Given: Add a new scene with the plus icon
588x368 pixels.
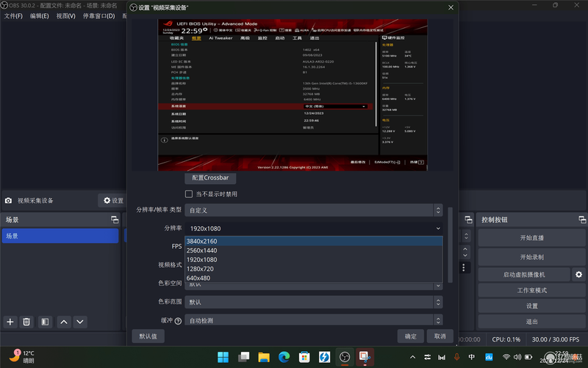Looking at the screenshot, I should (10, 322).
